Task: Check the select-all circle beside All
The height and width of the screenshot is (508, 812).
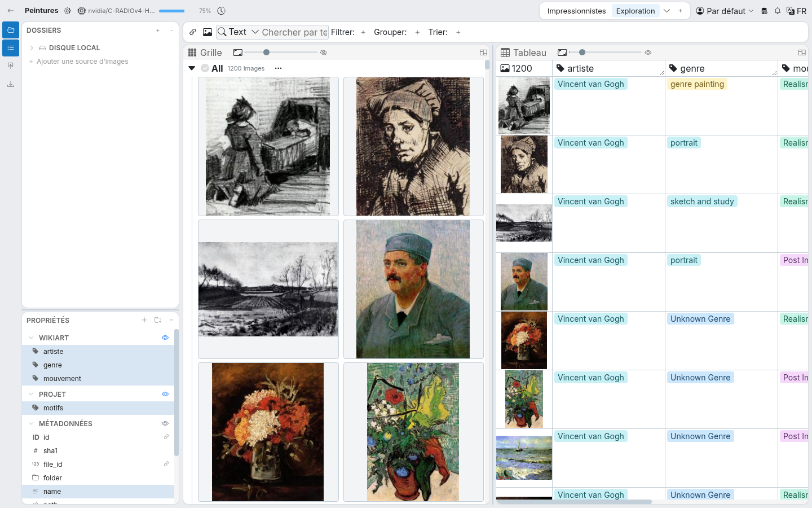Action: [x=205, y=68]
